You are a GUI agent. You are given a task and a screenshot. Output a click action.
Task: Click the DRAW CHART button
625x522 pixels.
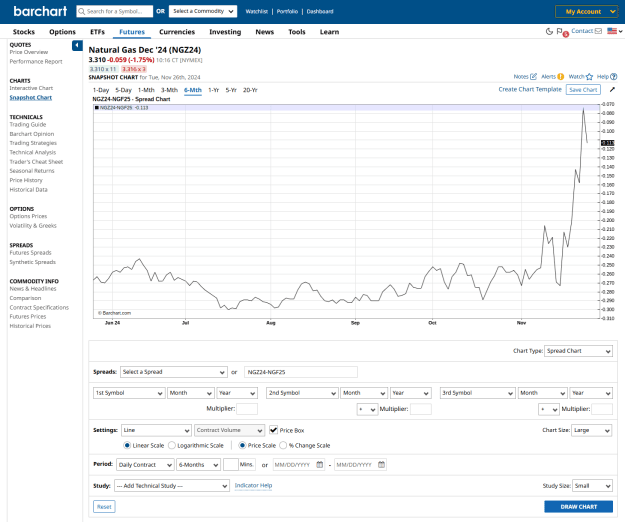tap(578, 507)
